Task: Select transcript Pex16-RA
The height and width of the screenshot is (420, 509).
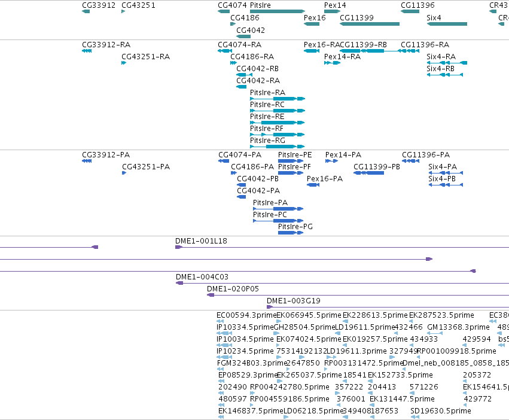Action: pos(322,44)
